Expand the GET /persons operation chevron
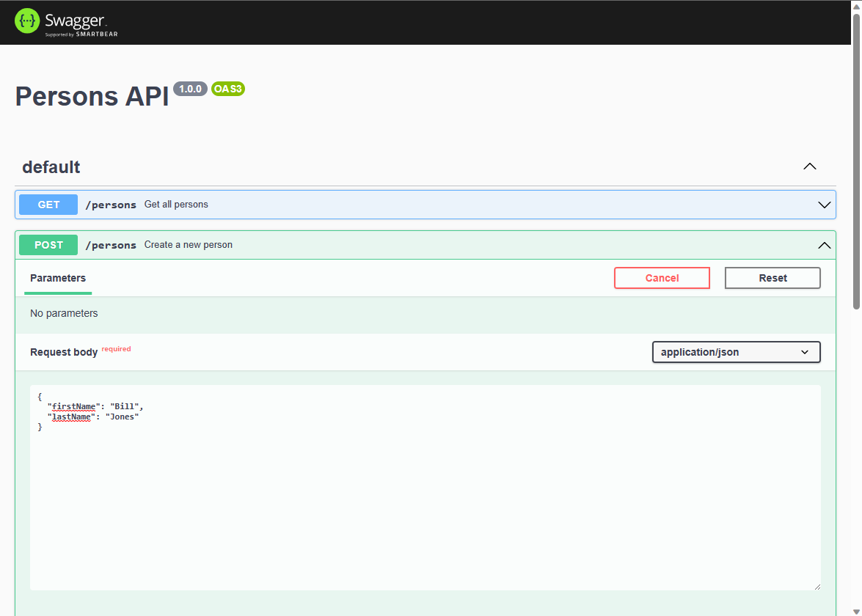862x616 pixels. pyautogui.click(x=824, y=205)
